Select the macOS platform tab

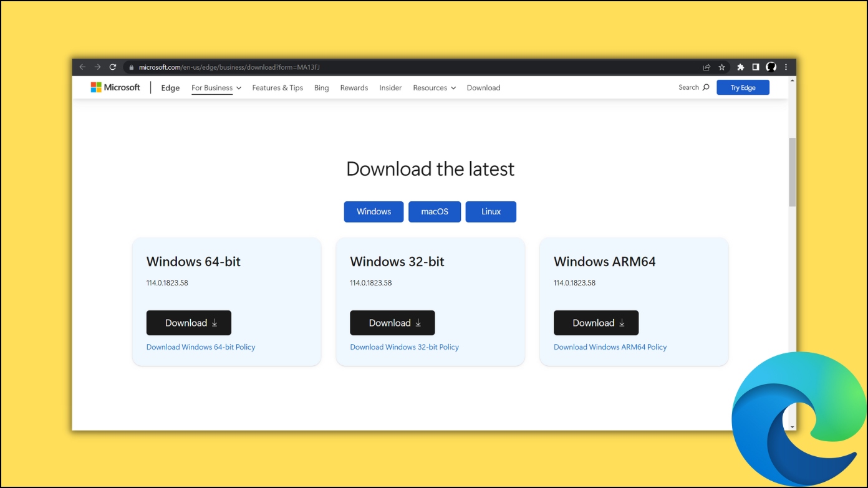click(x=435, y=211)
